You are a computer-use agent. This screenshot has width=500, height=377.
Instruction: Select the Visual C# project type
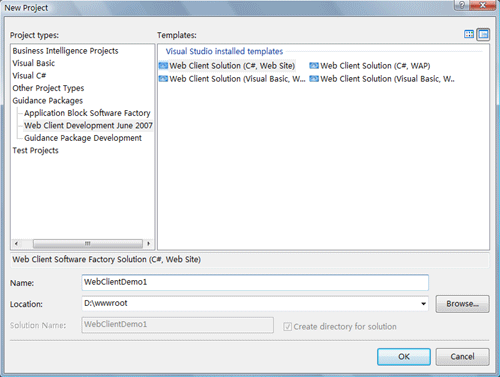[x=29, y=76]
